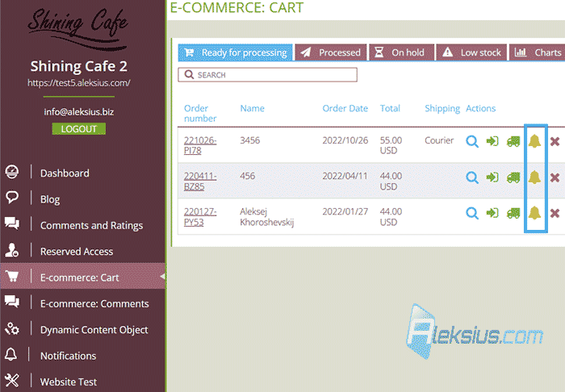Sort by Shipping column header
Screen dimensions: 565x392
click(442, 109)
